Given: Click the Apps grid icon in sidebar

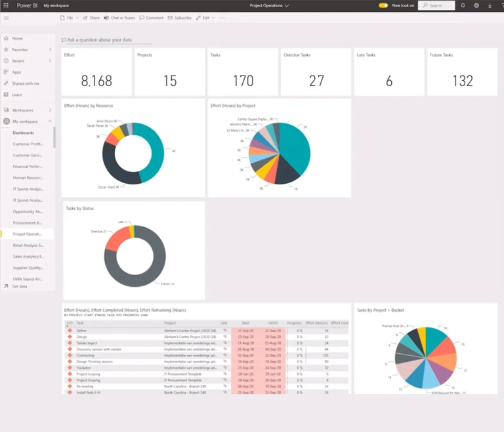Looking at the screenshot, I should tap(6, 72).
